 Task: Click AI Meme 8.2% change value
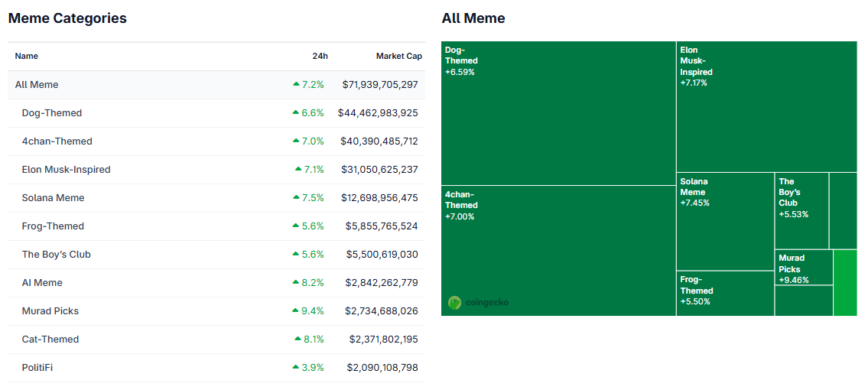click(x=313, y=283)
